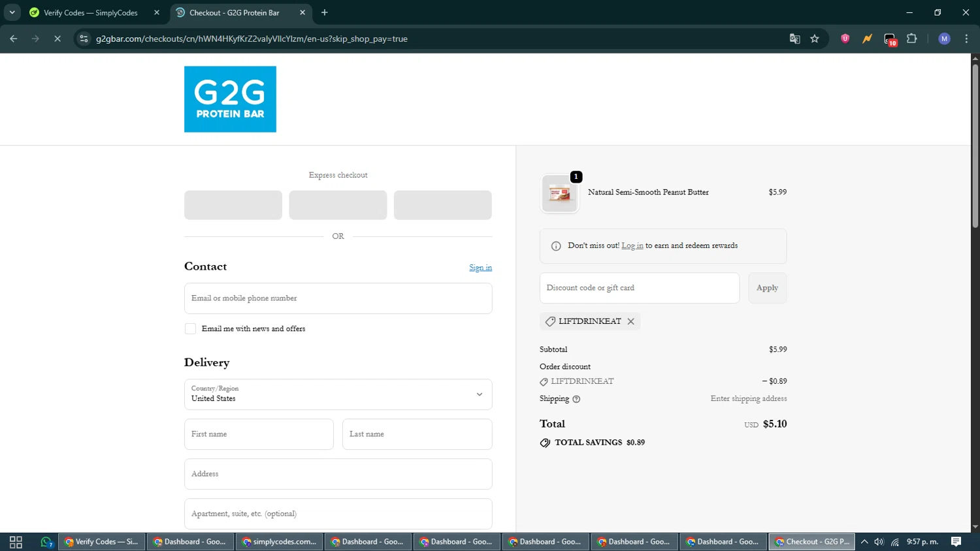Stop page loading in the browser toolbar
Screen dimensions: 980x551
point(57,39)
